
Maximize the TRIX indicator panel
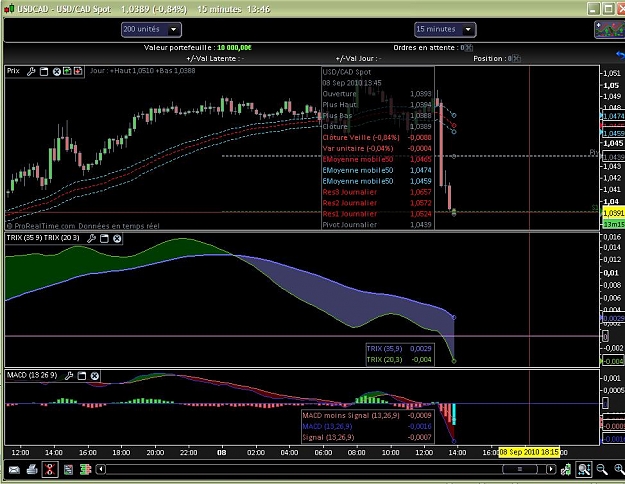click(x=104, y=238)
